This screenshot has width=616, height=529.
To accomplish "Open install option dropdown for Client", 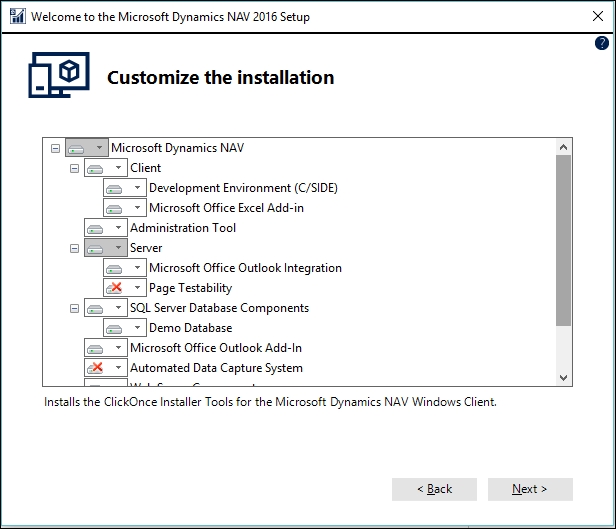I will coord(118,168).
